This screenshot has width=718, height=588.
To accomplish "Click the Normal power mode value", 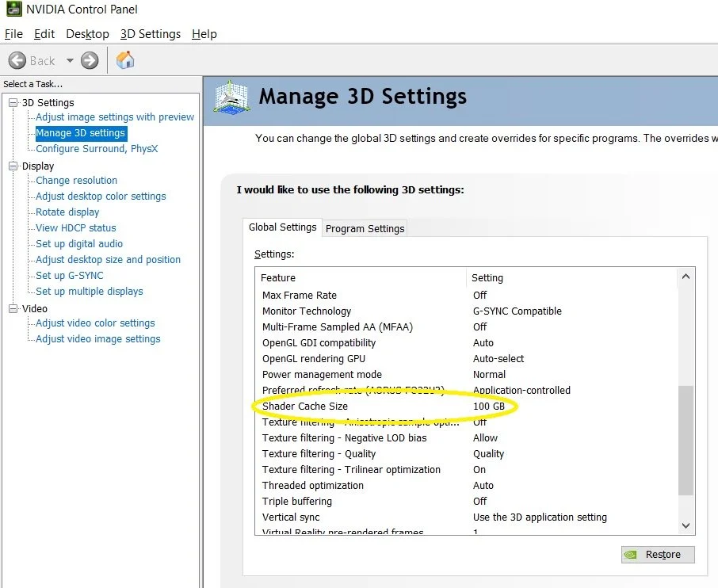I will (x=489, y=375).
